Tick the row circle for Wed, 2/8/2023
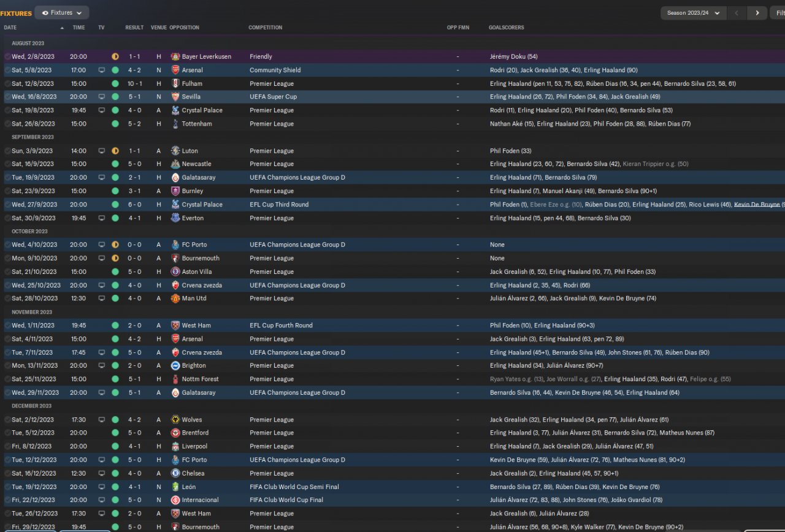Image resolution: width=785 pixels, height=532 pixels. [x=7, y=56]
